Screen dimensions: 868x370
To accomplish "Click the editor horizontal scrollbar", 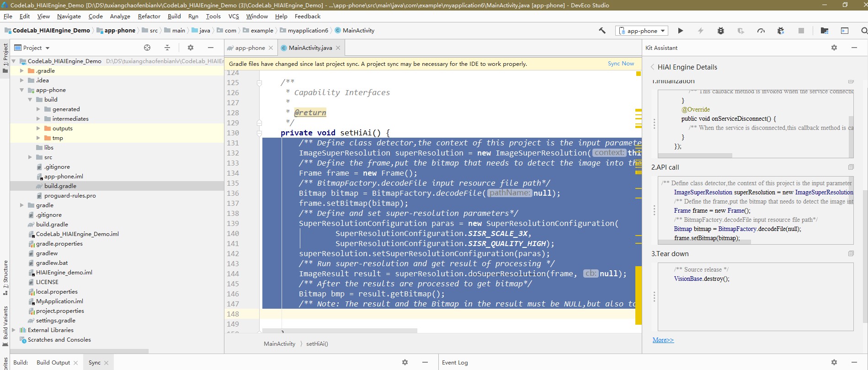I will (340, 330).
